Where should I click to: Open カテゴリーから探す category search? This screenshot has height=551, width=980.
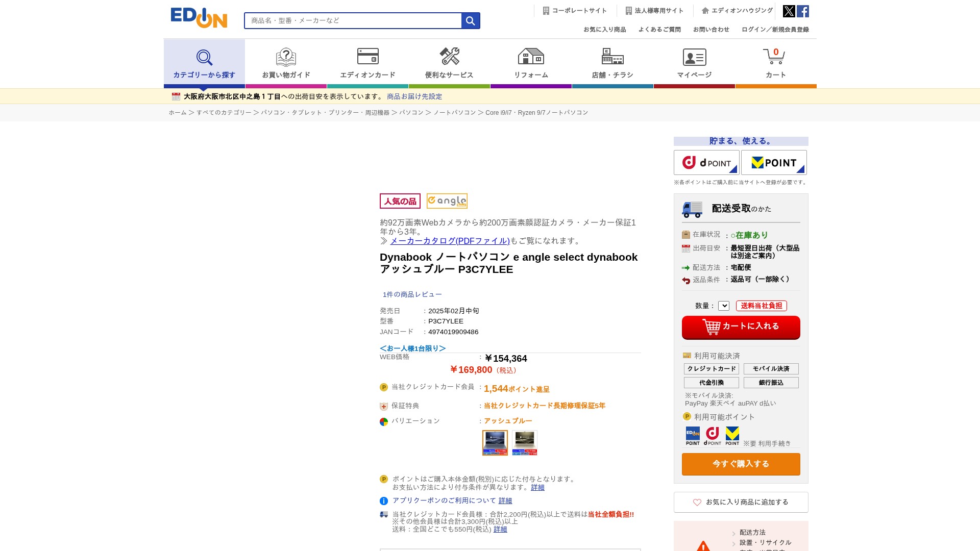tap(204, 63)
